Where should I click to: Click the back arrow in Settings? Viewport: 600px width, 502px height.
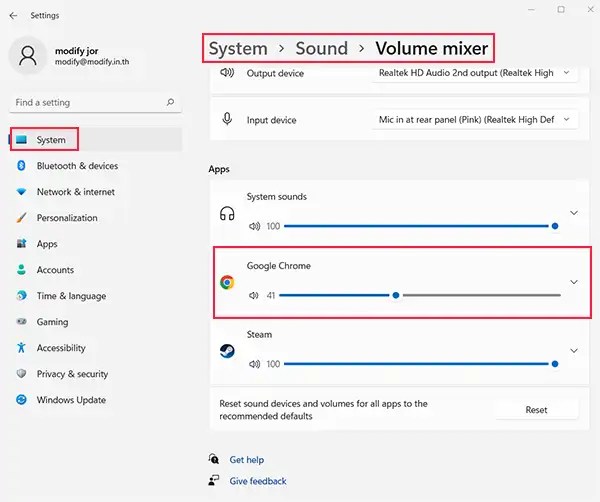pyautogui.click(x=13, y=16)
